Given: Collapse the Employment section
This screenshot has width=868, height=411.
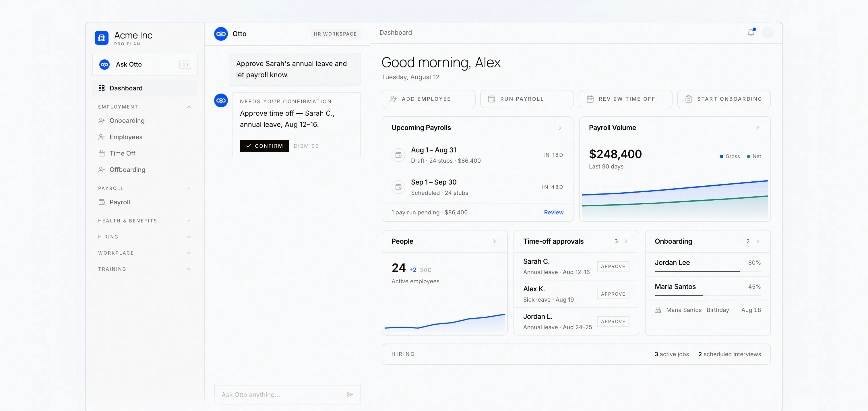Looking at the screenshot, I should [x=189, y=107].
